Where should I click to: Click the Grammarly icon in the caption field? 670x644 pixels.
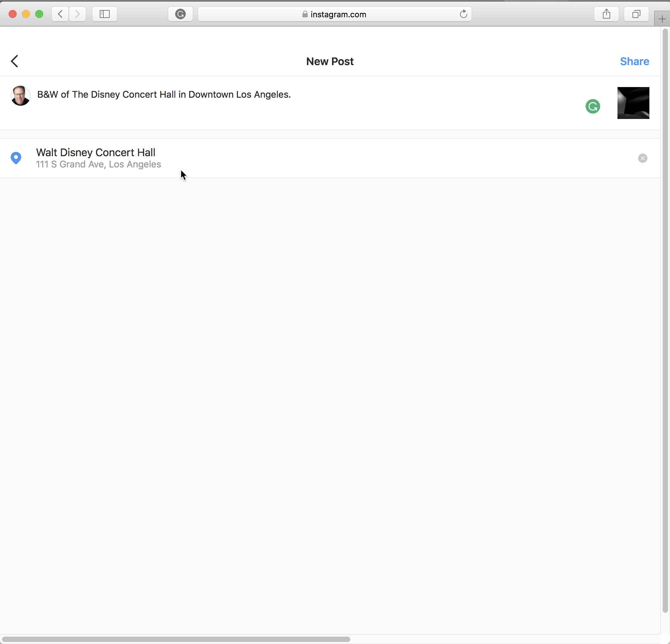(x=593, y=106)
